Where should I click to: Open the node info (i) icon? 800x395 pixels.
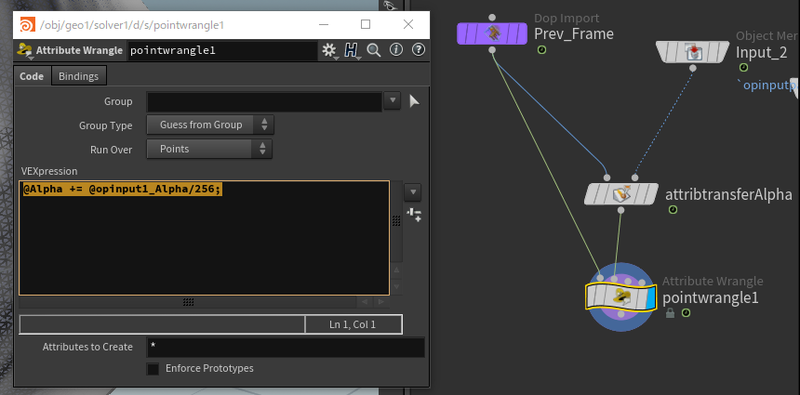pyautogui.click(x=396, y=50)
